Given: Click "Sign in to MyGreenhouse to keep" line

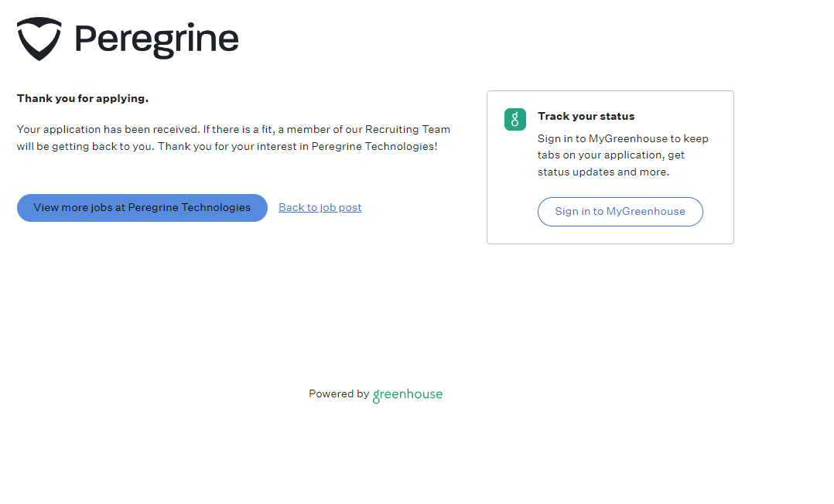Looking at the screenshot, I should tap(623, 139).
